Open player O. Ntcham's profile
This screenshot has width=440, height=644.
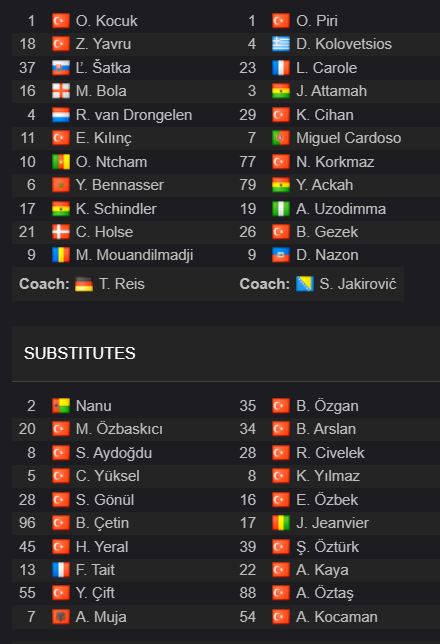pyautogui.click(x=111, y=162)
